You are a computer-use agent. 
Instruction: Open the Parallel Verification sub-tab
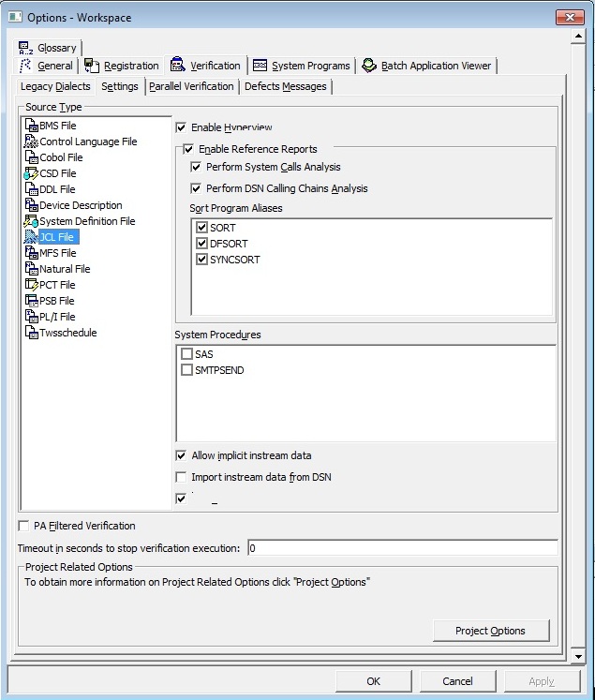[x=191, y=86]
